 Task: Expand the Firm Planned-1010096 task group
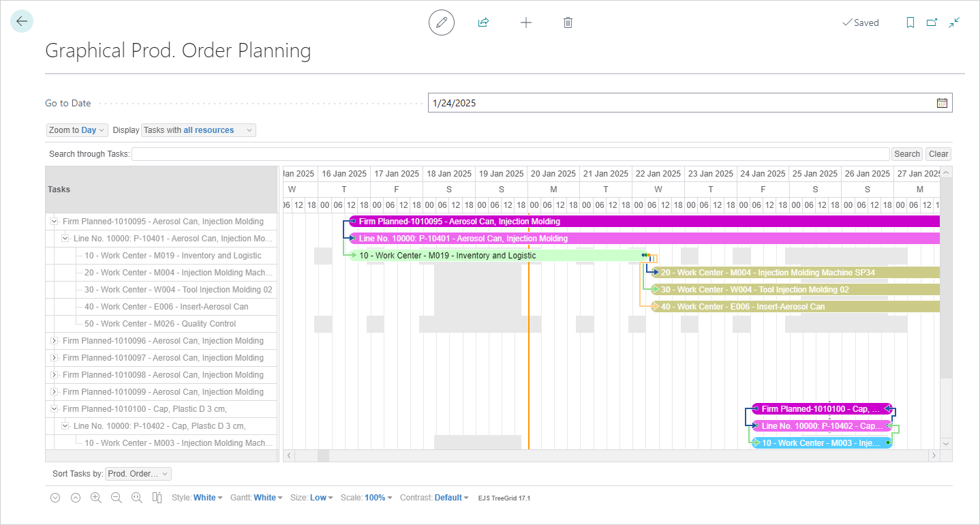tap(54, 340)
